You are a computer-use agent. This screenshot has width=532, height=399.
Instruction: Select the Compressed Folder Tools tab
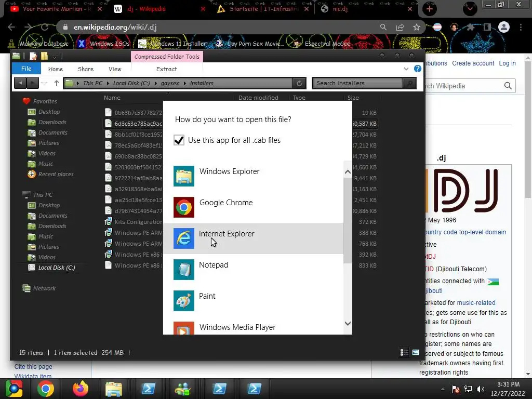point(167,57)
